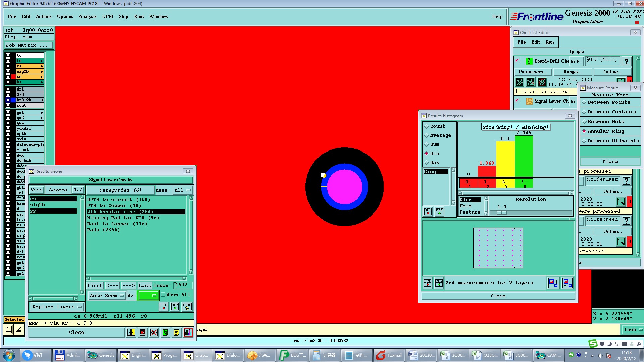Click red 0-1 histogram range swatch
Image resolution: width=644 pixels, height=362 pixels.
pyautogui.click(x=468, y=184)
